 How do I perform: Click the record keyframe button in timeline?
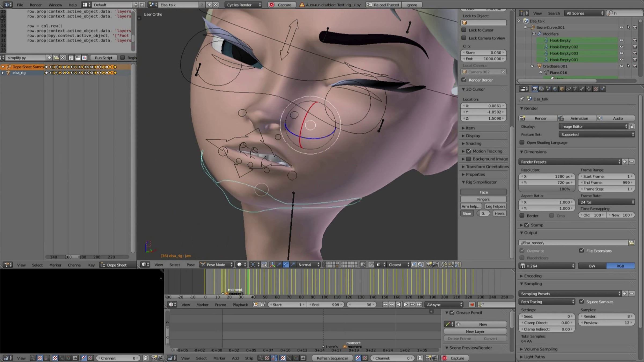pyautogui.click(x=472, y=305)
